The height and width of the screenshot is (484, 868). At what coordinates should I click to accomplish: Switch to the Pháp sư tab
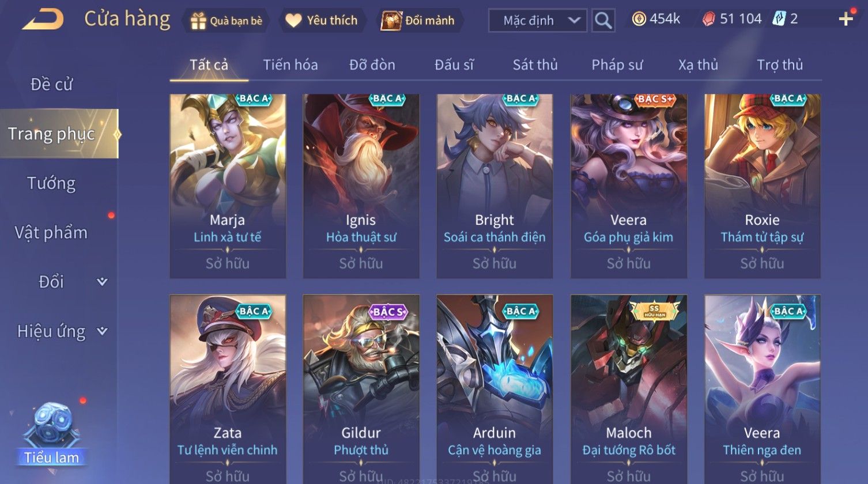(617, 65)
